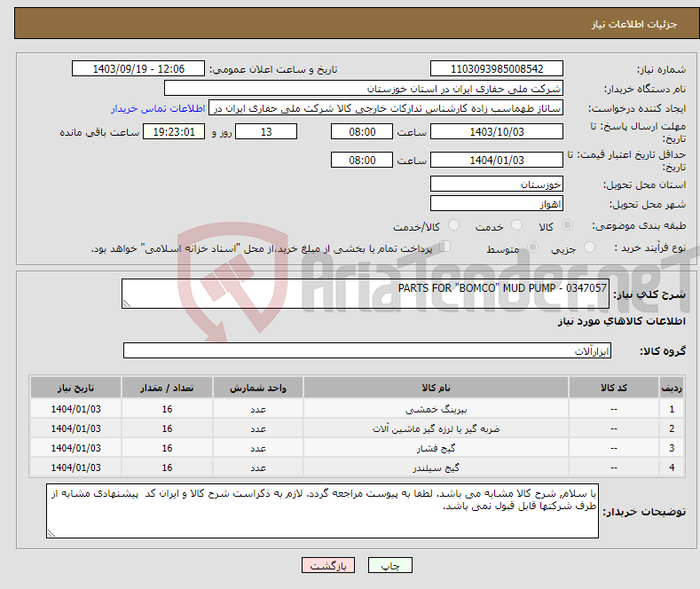Click the delivery province field خوزستان
Screen dimensions: 700x589
point(497,184)
